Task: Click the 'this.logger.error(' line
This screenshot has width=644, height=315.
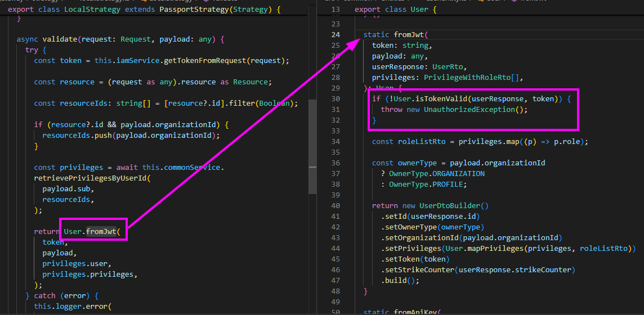Action: (73, 305)
